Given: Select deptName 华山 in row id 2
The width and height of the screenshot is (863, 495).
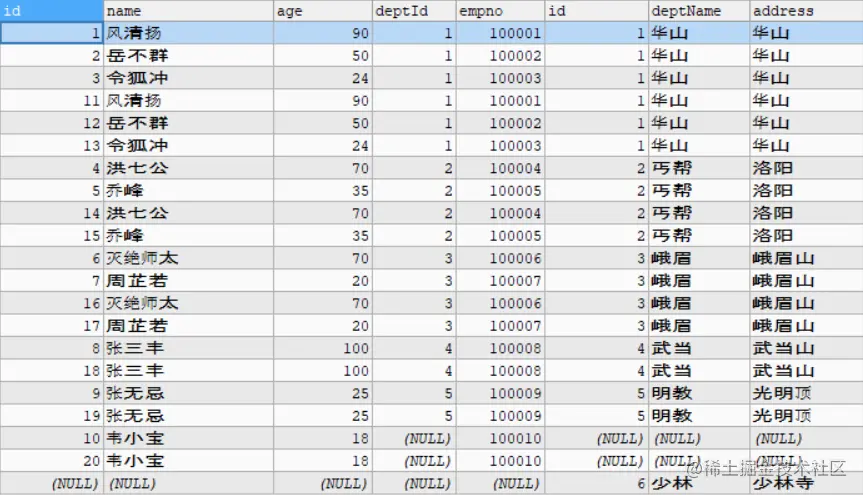Looking at the screenshot, I should 698,56.
